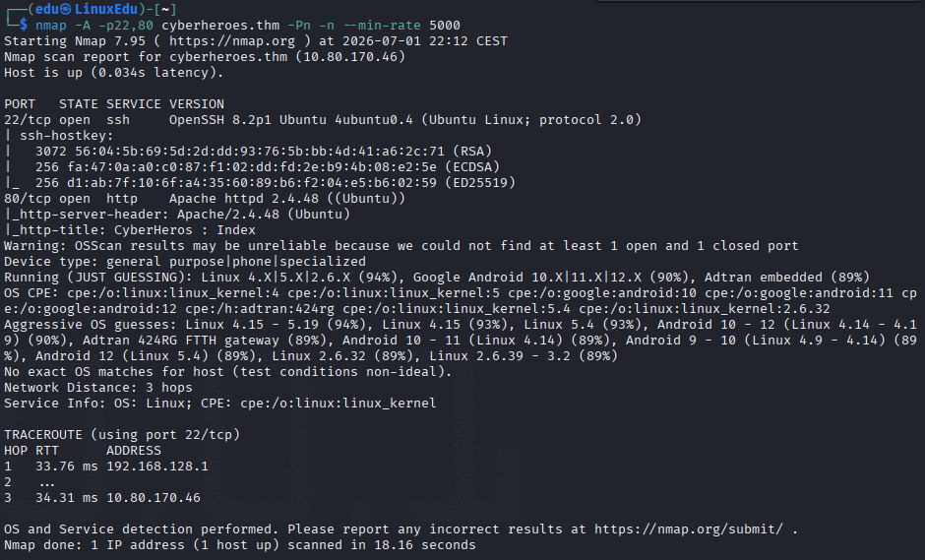Click the http-server-header Apache/2.4.48 line
Viewport: 925px width, 560px height.
[177, 215]
